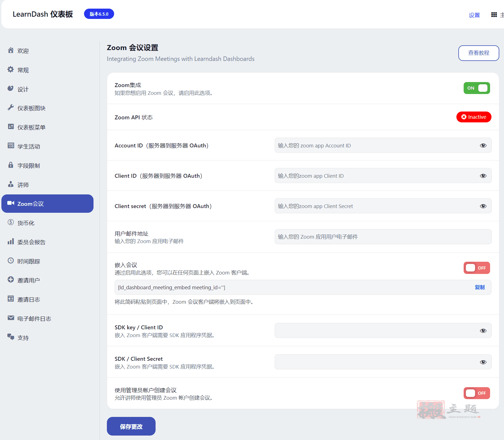Show SDK key / Client ID value
Viewport: 504px width, 440px height.
click(x=483, y=331)
